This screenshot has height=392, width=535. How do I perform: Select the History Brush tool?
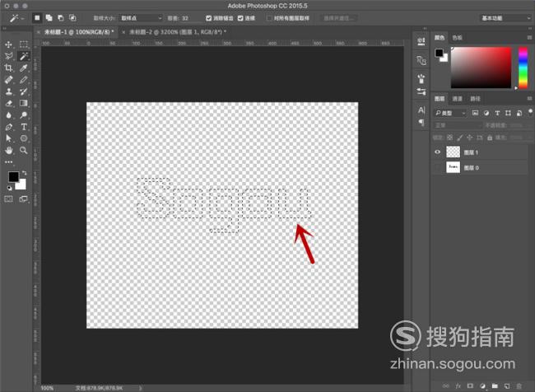24,91
